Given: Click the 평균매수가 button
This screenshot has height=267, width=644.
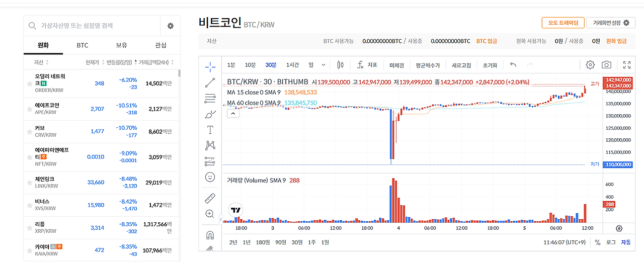Looking at the screenshot, I should click(x=428, y=65).
